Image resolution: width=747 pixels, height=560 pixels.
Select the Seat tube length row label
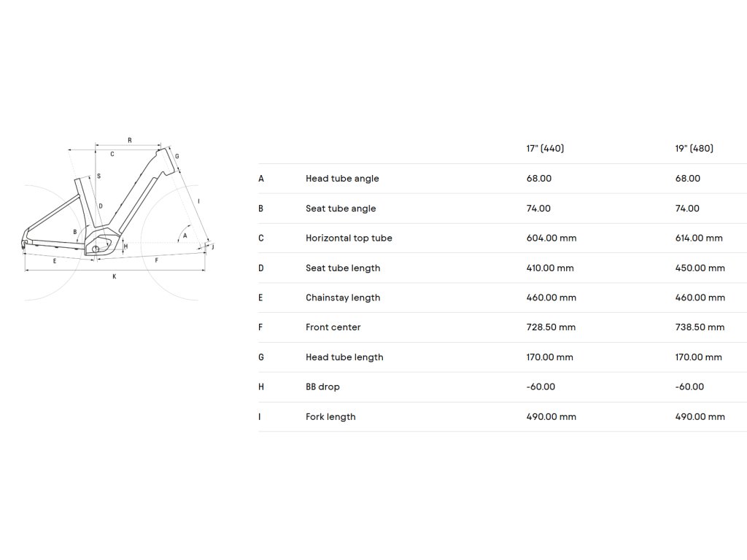click(x=343, y=268)
